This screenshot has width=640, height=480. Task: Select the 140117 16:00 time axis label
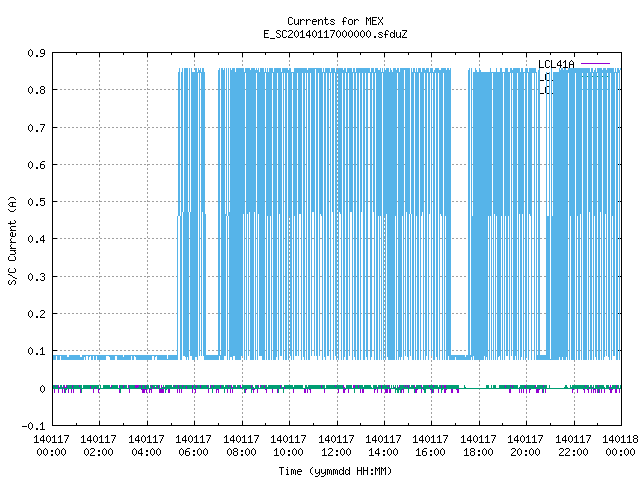(431, 446)
